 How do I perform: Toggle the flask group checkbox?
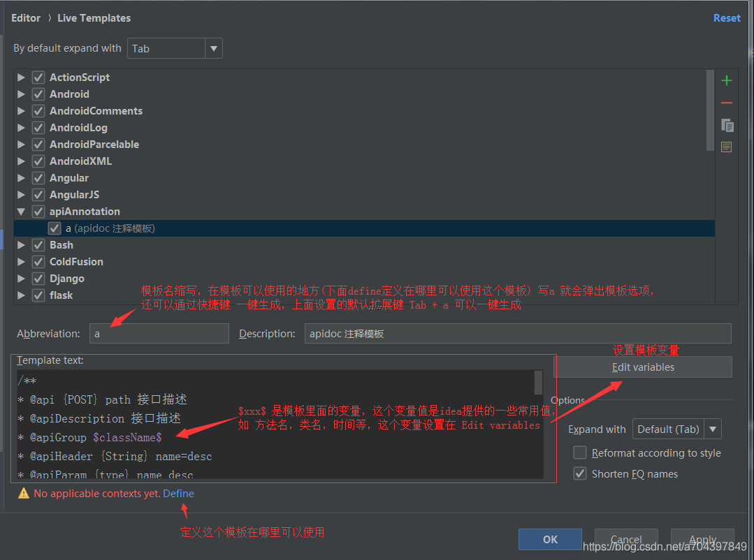(x=38, y=295)
